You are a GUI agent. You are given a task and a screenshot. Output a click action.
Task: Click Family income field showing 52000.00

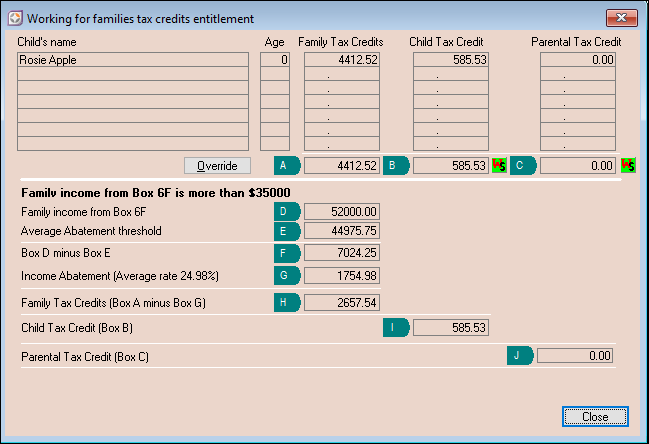pyautogui.click(x=341, y=211)
